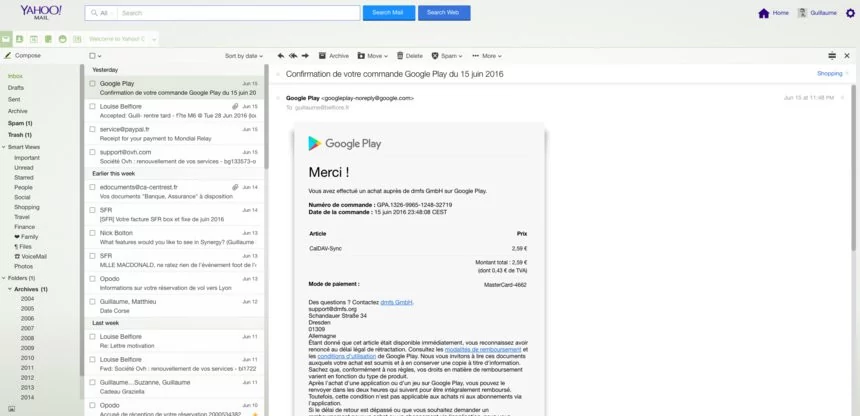860x416 pixels.
Task: Select the Unread smart view
Action: click(24, 167)
